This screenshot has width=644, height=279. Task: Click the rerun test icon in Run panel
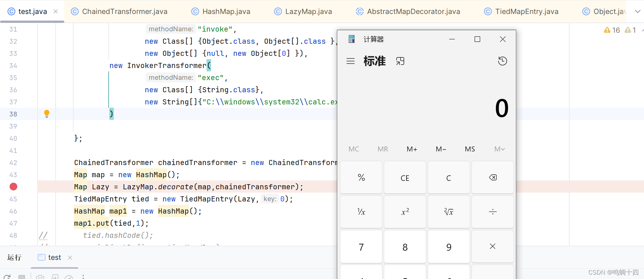7,277
